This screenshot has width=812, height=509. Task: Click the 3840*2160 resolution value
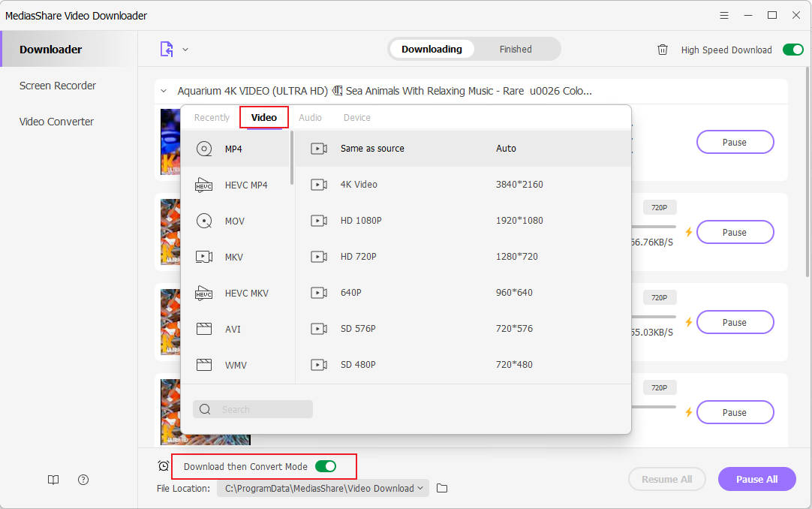point(519,185)
